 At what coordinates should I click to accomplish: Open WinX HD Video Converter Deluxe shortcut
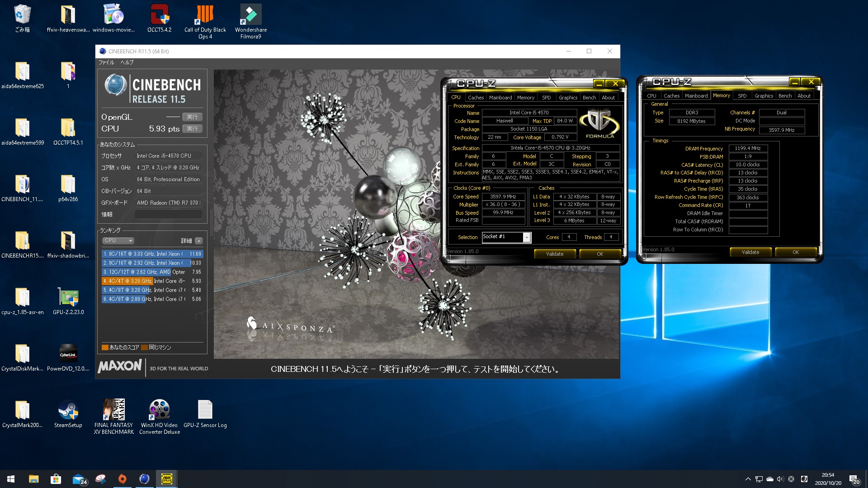[159, 417]
